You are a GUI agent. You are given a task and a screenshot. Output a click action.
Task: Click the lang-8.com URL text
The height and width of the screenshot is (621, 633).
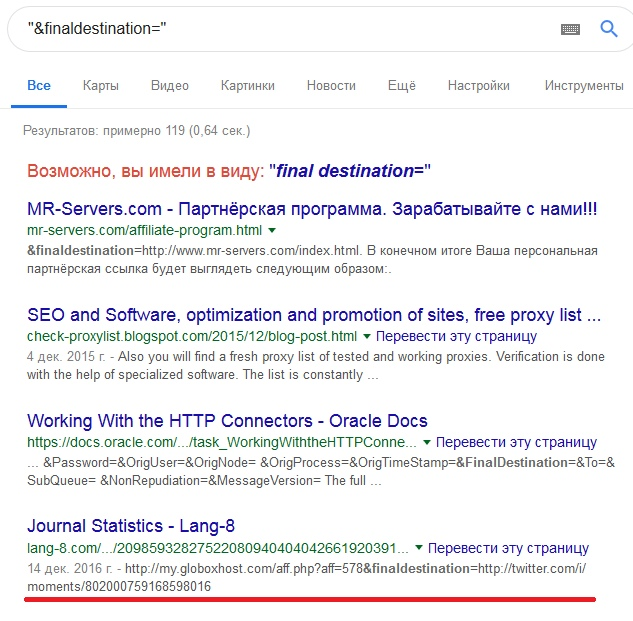pos(218,548)
